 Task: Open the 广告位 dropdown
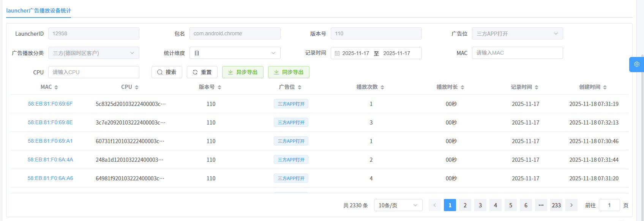518,33
